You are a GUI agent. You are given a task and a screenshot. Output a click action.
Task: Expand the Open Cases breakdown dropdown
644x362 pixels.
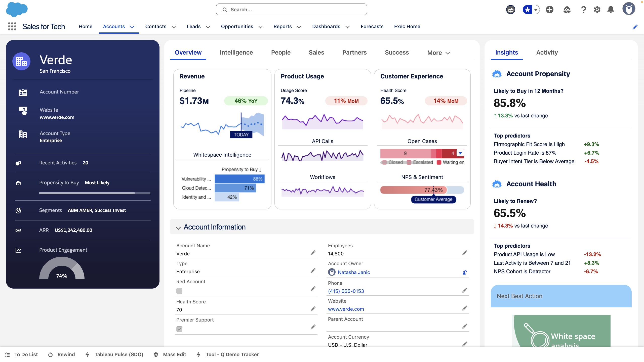click(461, 153)
